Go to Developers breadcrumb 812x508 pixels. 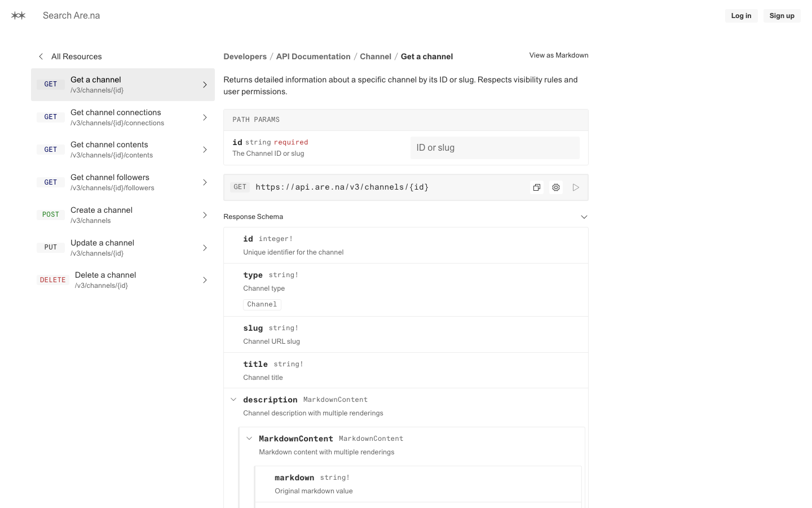245,56
